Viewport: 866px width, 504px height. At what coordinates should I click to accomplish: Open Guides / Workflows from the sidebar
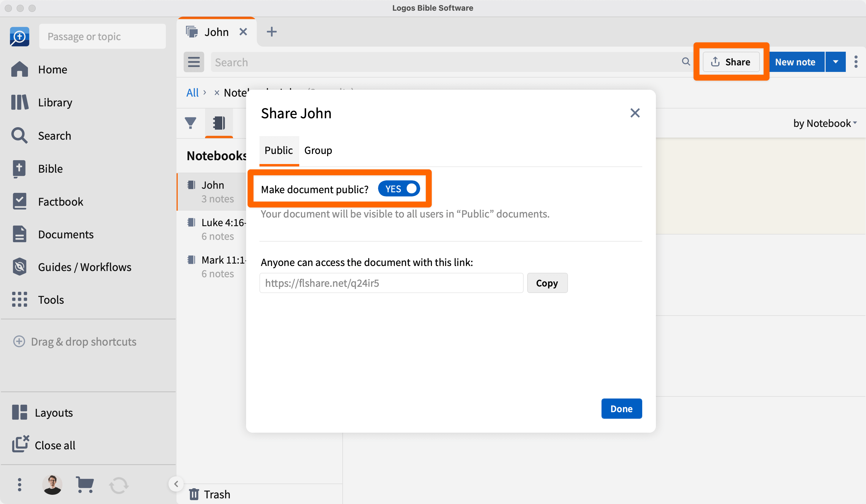(72, 267)
